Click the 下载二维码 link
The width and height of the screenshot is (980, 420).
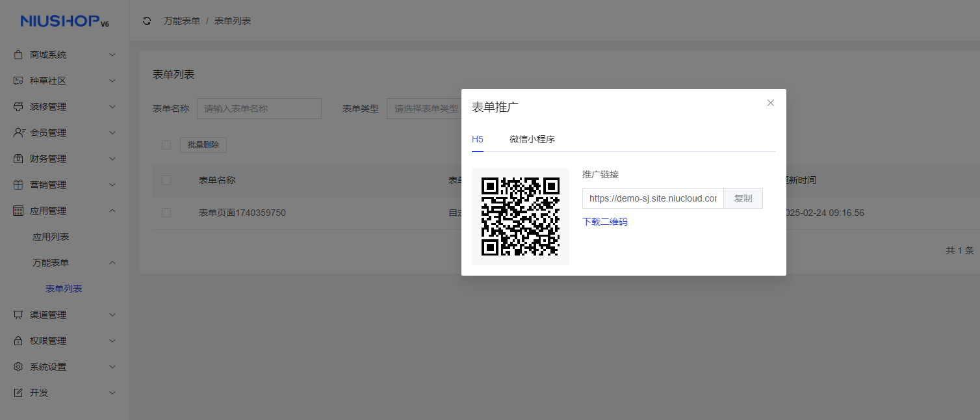pos(605,222)
